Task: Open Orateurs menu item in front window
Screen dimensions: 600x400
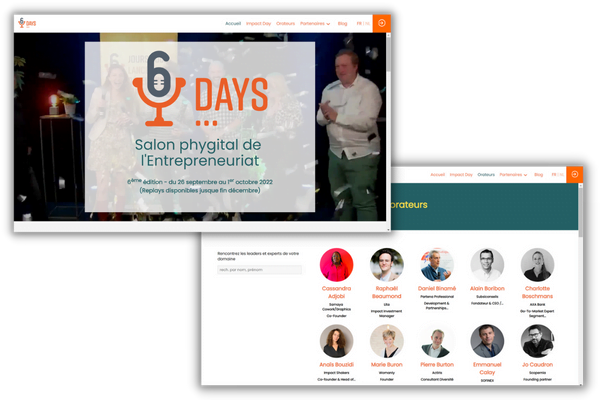Action: (x=285, y=23)
